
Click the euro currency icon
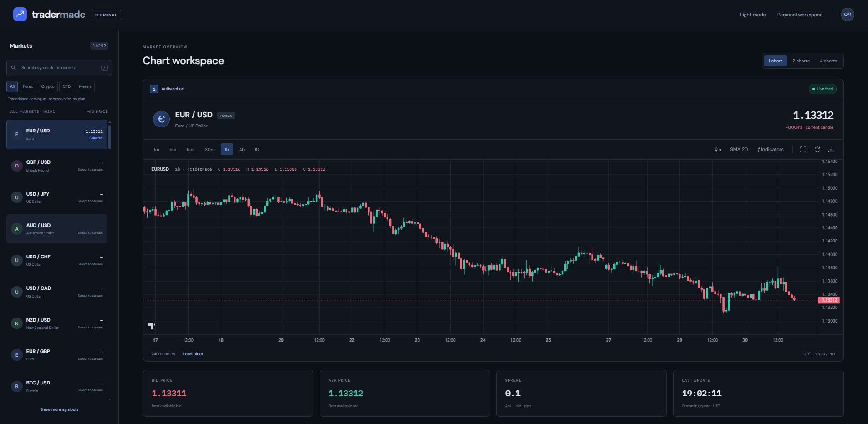[161, 119]
